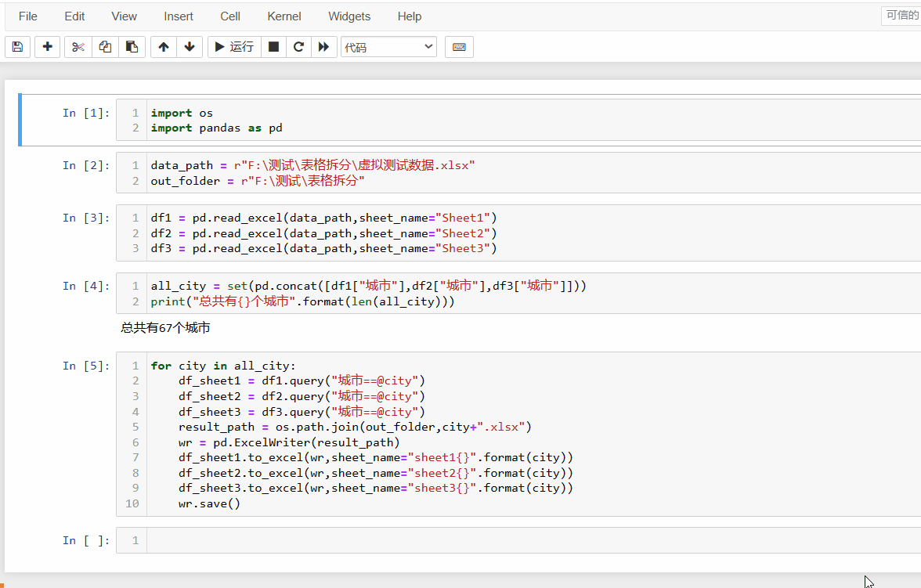Insert a new cell with the plus icon

[48, 47]
